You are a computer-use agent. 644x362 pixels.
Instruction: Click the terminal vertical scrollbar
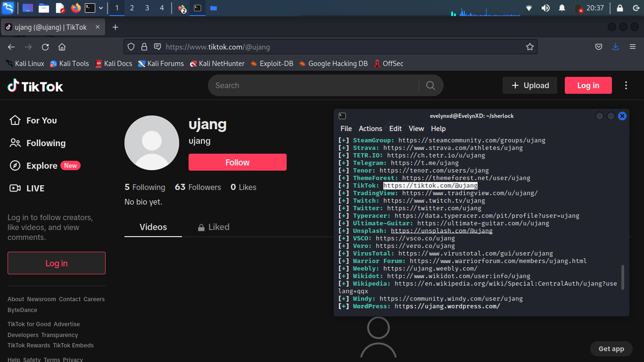(623, 277)
